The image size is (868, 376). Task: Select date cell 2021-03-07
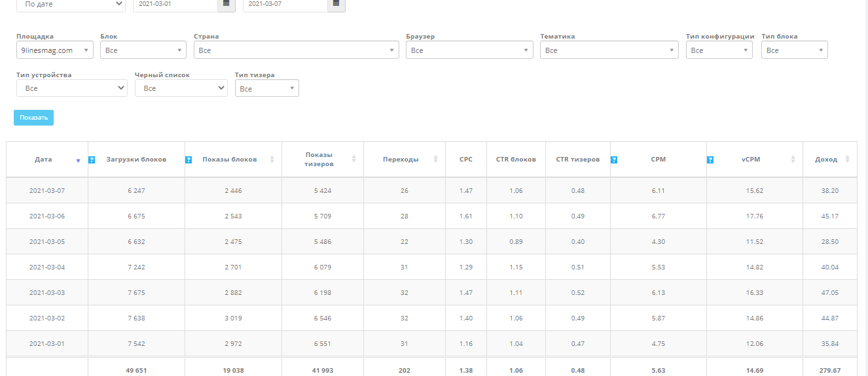(x=47, y=191)
